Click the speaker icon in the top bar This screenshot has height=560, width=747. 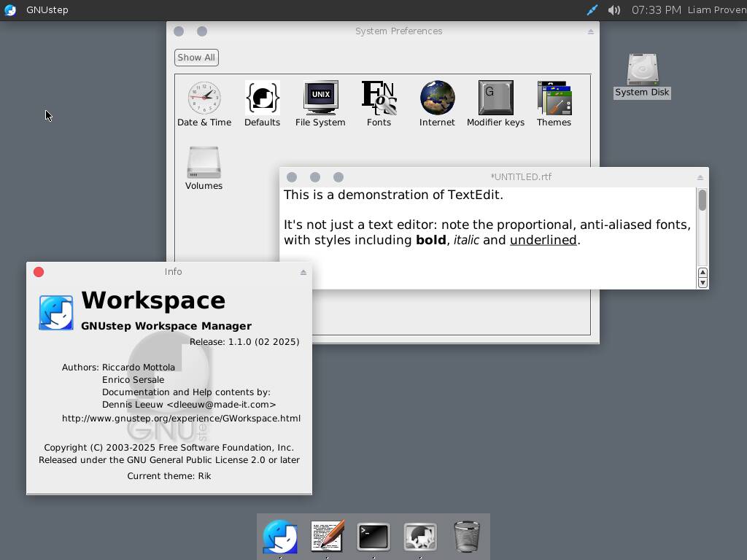[614, 10]
